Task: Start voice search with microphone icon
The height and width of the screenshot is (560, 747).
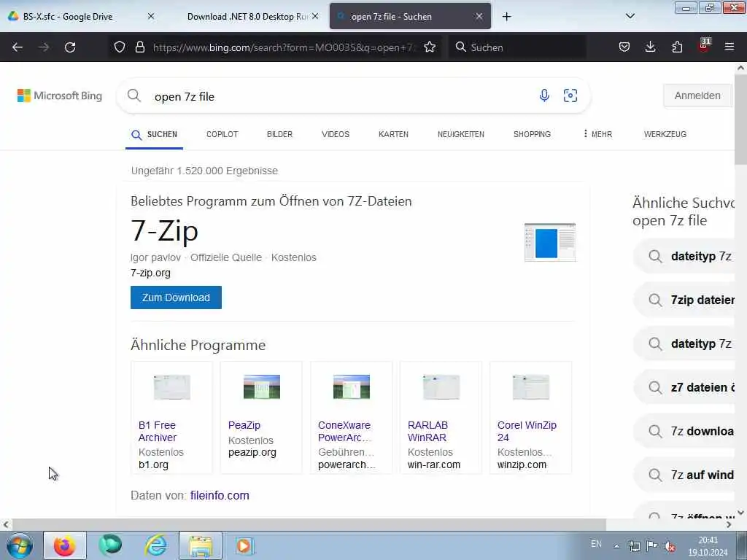Action: (x=544, y=96)
